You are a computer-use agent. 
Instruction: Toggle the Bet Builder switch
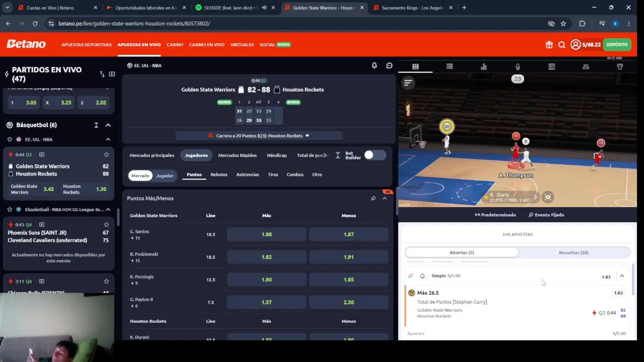click(x=375, y=155)
